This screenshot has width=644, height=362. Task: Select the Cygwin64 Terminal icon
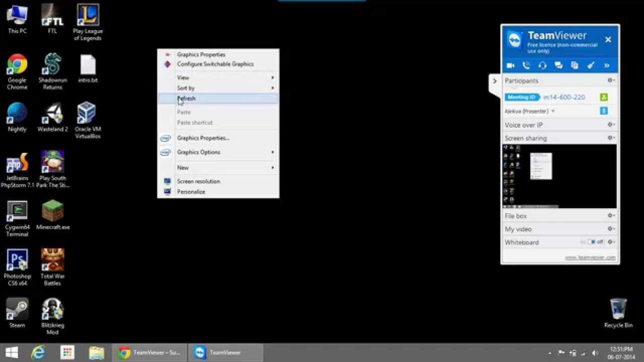[17, 219]
